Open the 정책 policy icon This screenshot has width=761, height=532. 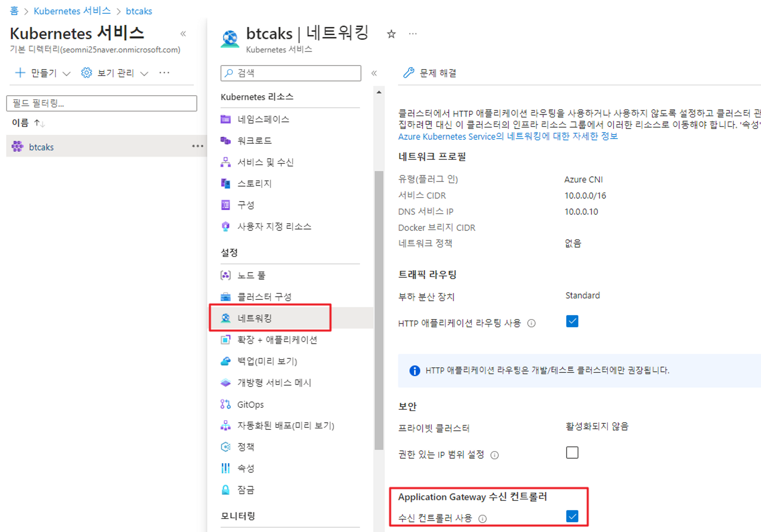point(225,447)
